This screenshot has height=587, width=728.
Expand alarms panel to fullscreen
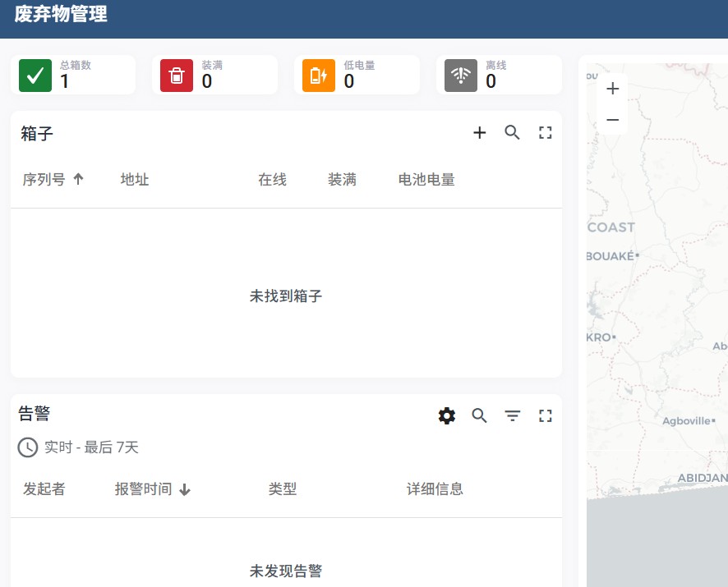546,416
